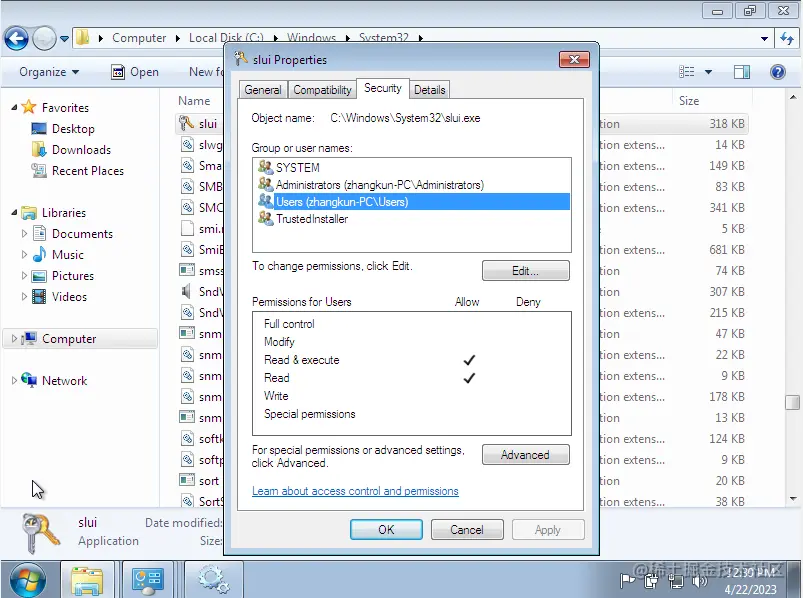Click the Explorer Forward navigation arrow
Viewport: 803px width, 598px height.
[x=44, y=38]
